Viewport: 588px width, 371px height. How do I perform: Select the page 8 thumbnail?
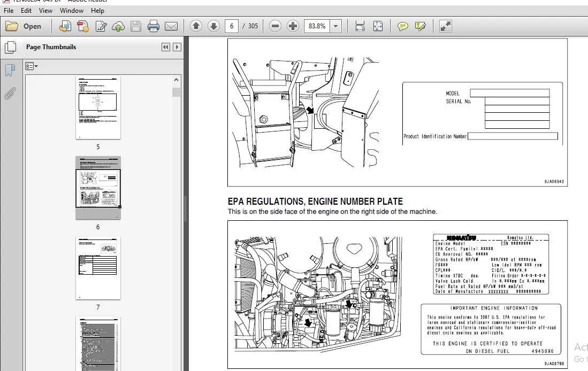tap(98, 344)
